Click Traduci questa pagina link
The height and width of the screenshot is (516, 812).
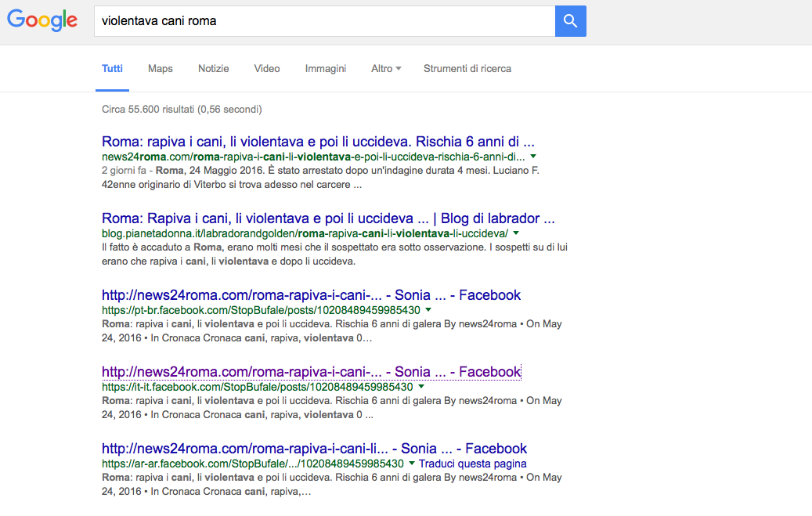point(473,464)
